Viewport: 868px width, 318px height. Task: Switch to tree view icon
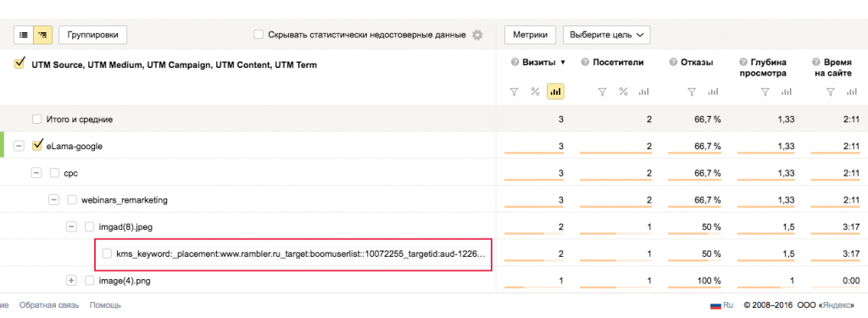(42, 35)
